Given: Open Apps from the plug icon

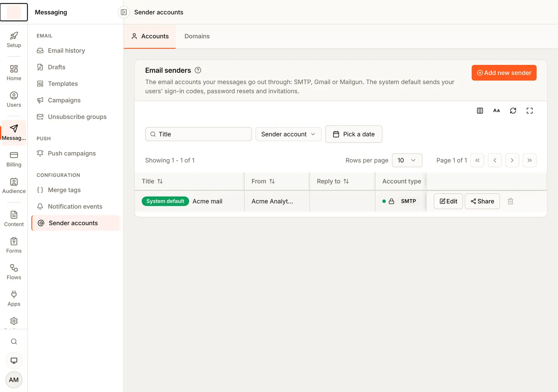Looking at the screenshot, I should [14, 299].
